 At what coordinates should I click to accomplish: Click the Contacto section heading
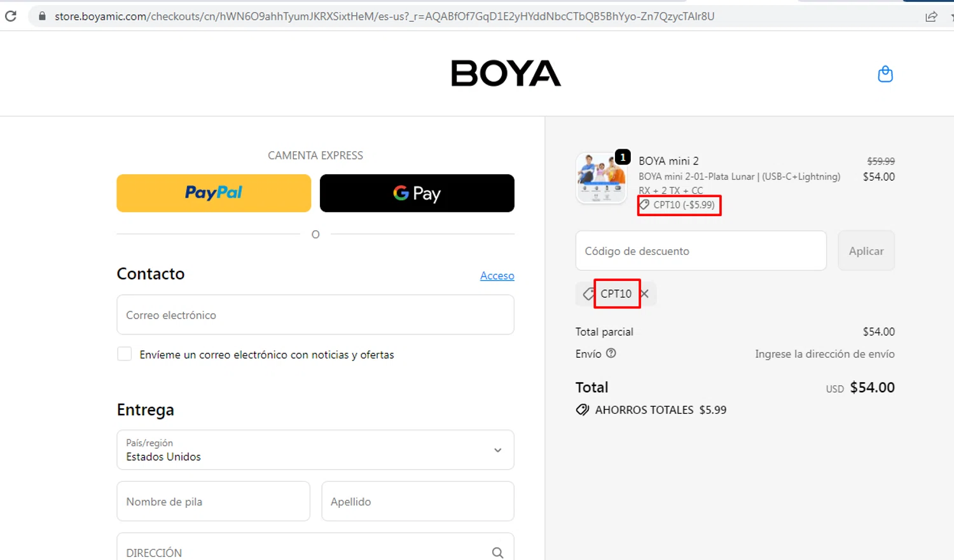click(x=151, y=274)
